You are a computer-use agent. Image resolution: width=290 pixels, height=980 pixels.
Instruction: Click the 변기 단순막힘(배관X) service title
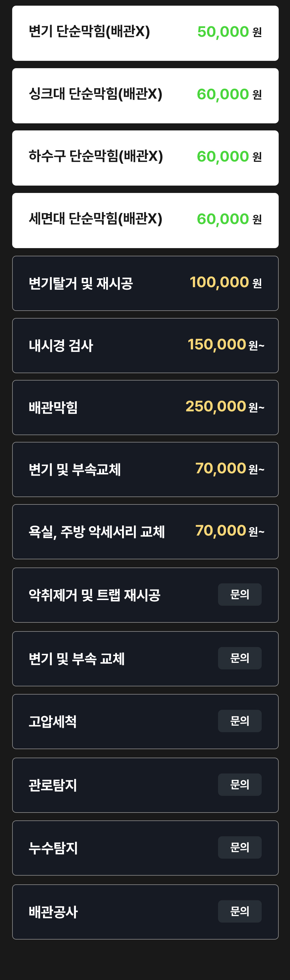[x=89, y=32]
